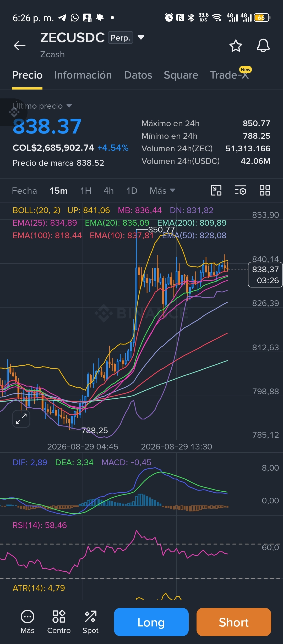The image size is (283, 644).
Task: Tap the COL$2,685,902.74 converted price
Action: [53, 148]
